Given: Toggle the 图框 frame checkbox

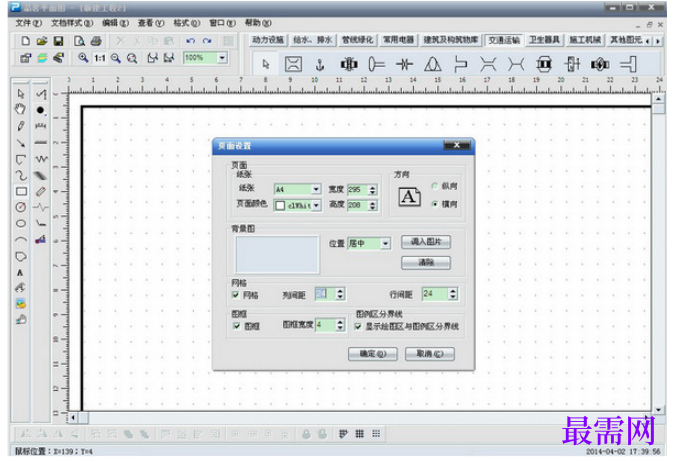Looking at the screenshot, I should coord(236,326).
